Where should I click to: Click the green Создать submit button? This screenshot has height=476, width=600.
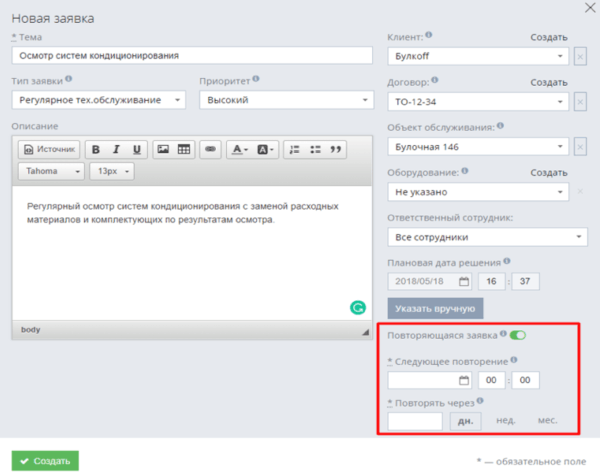tap(45, 461)
